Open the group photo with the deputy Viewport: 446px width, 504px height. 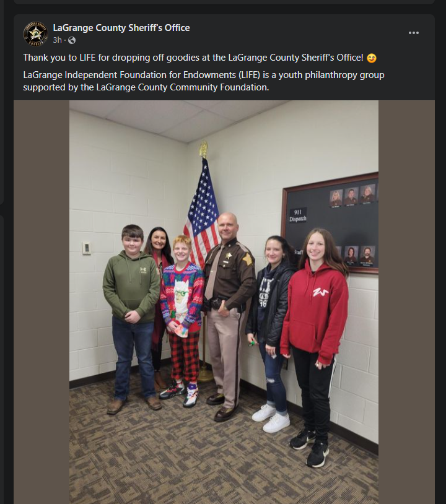click(x=224, y=302)
